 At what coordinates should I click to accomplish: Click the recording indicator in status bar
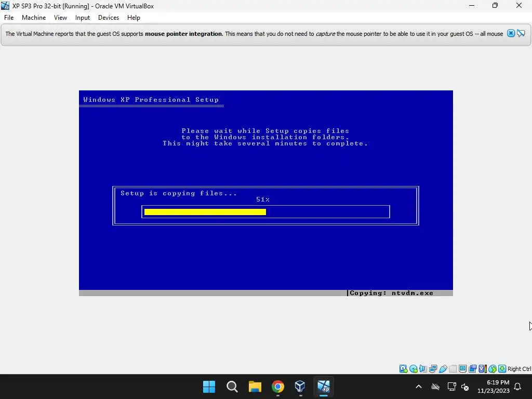[472, 369]
